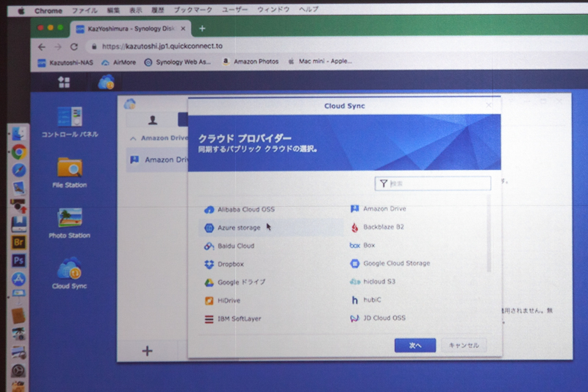Launch Photoshop from the Dock
This screenshot has height=392, width=588.
pyautogui.click(x=18, y=260)
